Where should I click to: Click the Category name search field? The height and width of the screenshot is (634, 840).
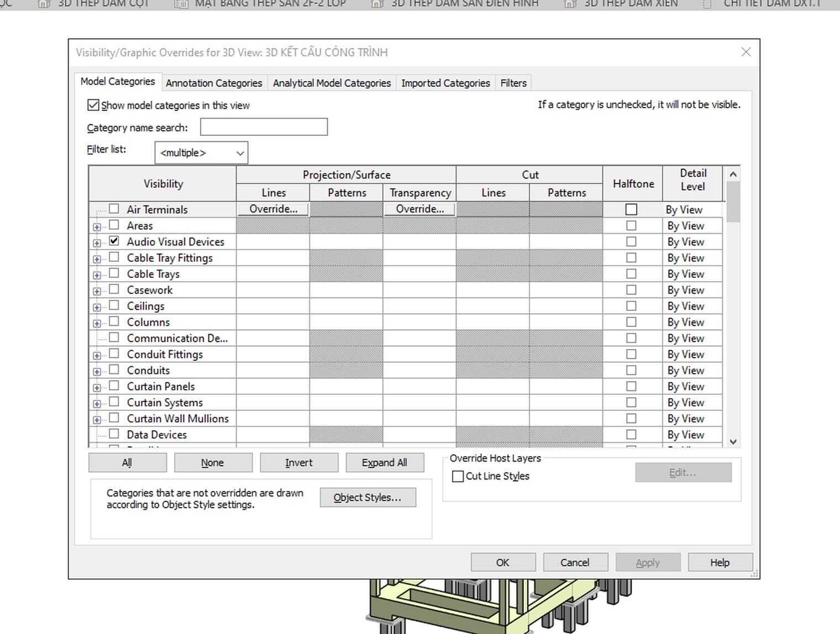[264, 127]
